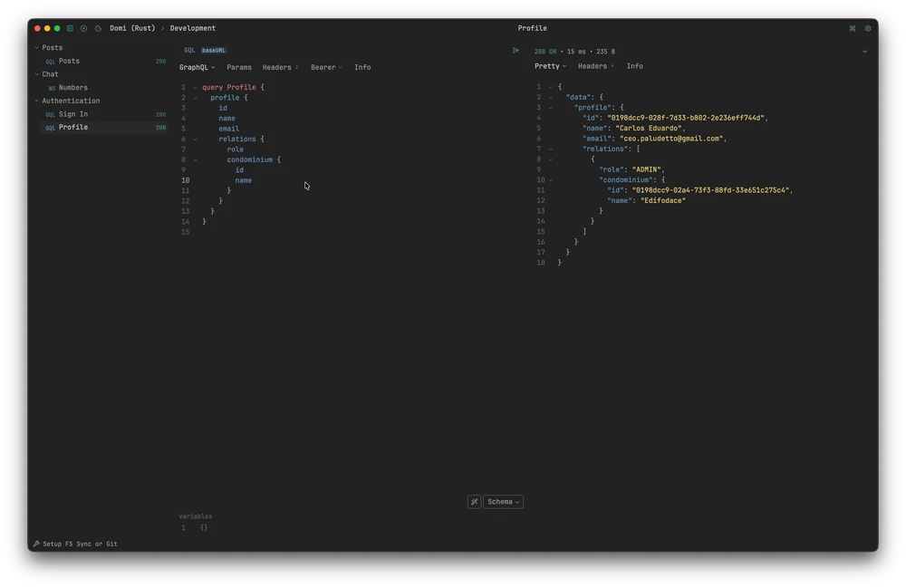
Task: Open the Pretty response view dropdown
Action: click(x=550, y=66)
